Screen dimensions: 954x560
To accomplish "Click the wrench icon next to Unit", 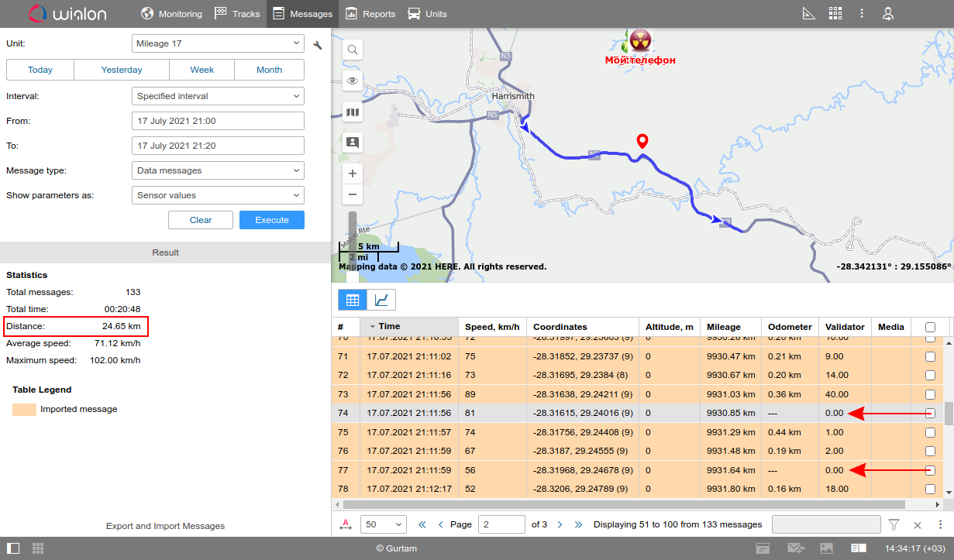I will [x=317, y=45].
